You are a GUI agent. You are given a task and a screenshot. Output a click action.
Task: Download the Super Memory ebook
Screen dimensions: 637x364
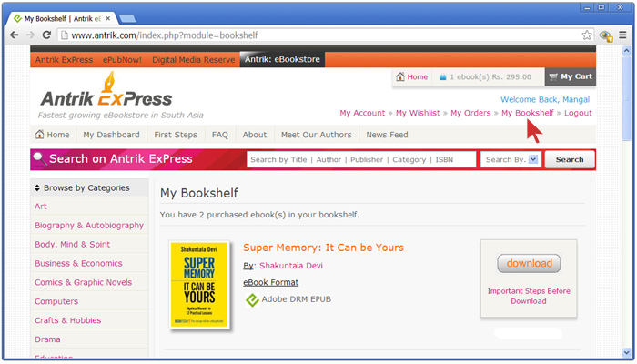click(529, 263)
